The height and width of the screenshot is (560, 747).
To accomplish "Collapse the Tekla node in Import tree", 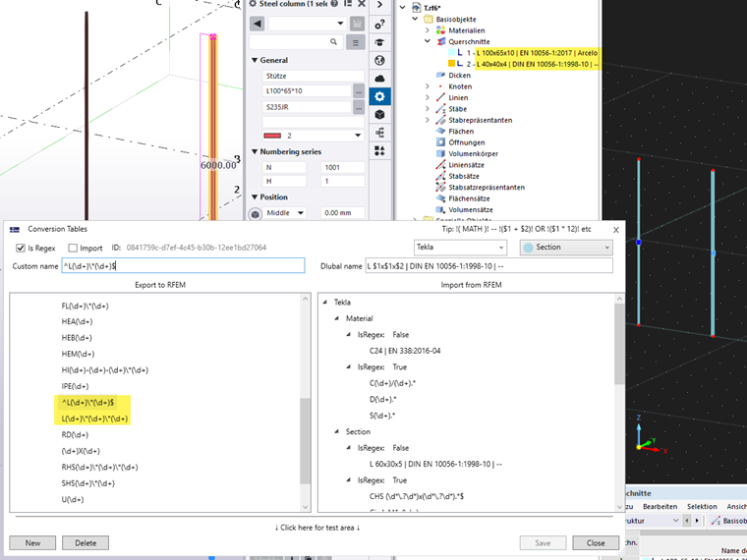I will click(325, 303).
